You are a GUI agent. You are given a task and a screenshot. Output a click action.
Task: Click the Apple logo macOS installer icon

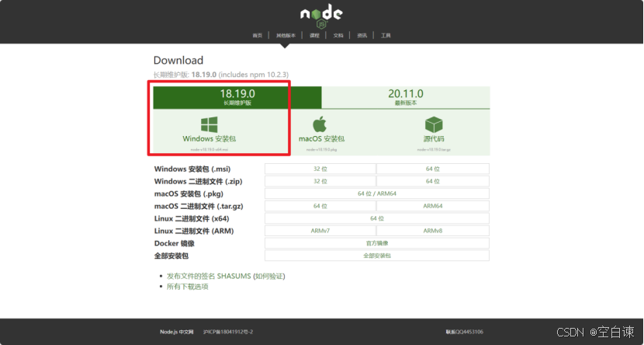(320, 124)
